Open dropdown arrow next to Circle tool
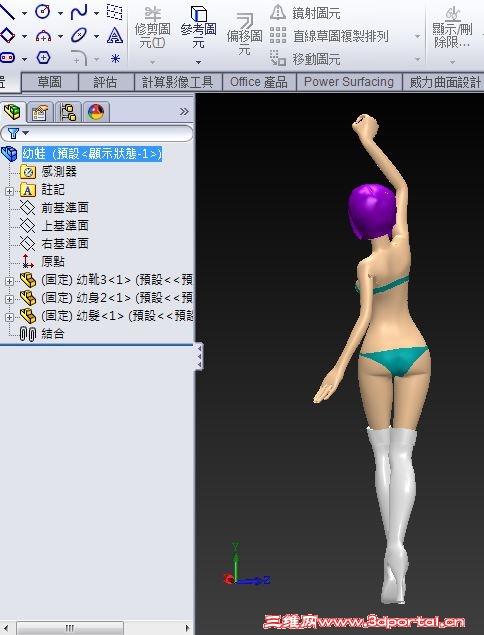The height and width of the screenshot is (635, 484). pos(60,13)
